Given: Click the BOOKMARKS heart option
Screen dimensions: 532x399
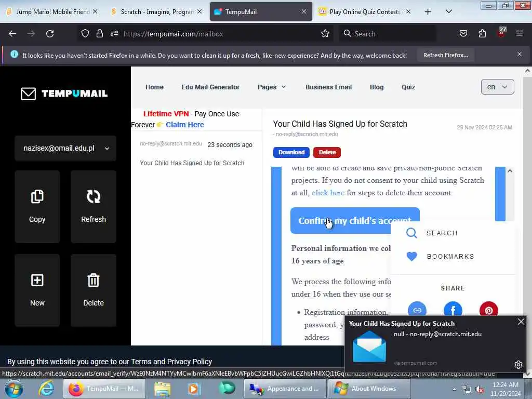Looking at the screenshot, I should [x=440, y=257].
